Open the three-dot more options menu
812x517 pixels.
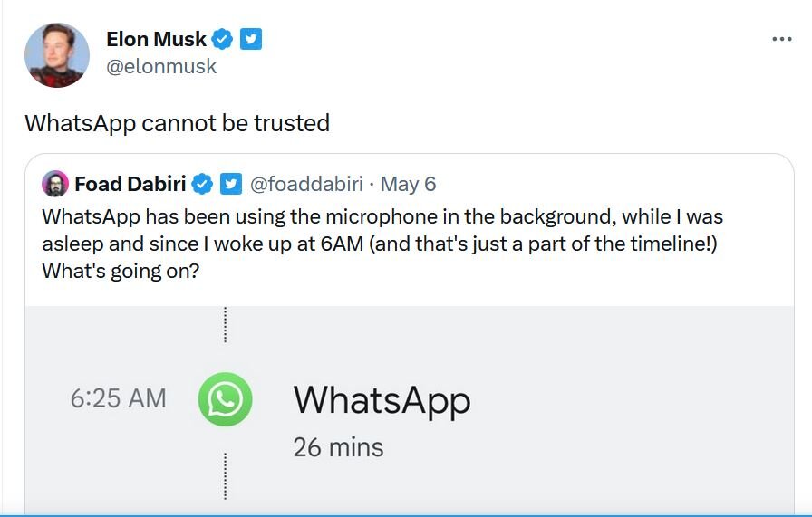tap(781, 39)
